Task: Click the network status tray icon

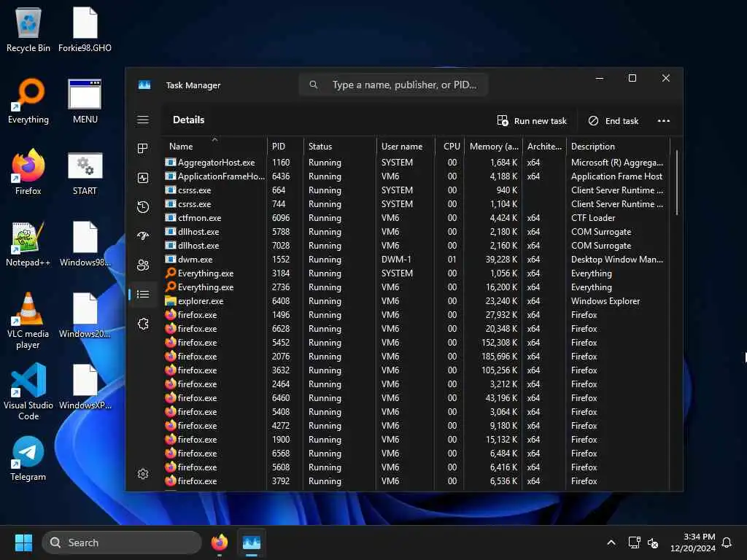Action: point(634,542)
